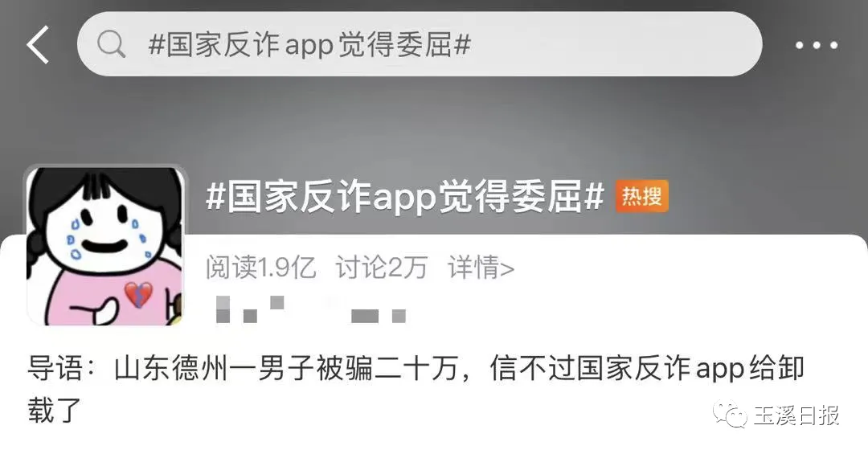Image resolution: width=868 pixels, height=454 pixels.
Task: Click 载了 at end of summary
Action: (55, 411)
